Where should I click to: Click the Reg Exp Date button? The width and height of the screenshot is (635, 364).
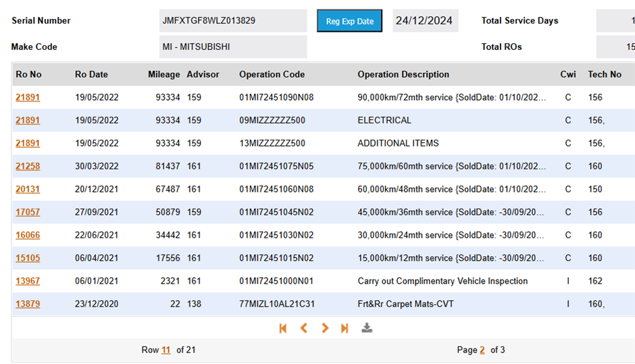click(x=349, y=21)
